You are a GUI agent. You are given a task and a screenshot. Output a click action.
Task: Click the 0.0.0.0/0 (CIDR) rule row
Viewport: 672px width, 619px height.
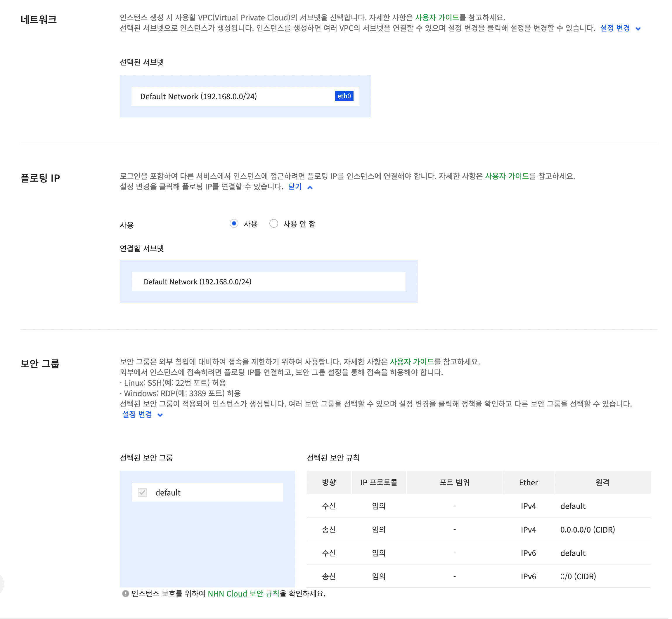(x=478, y=530)
